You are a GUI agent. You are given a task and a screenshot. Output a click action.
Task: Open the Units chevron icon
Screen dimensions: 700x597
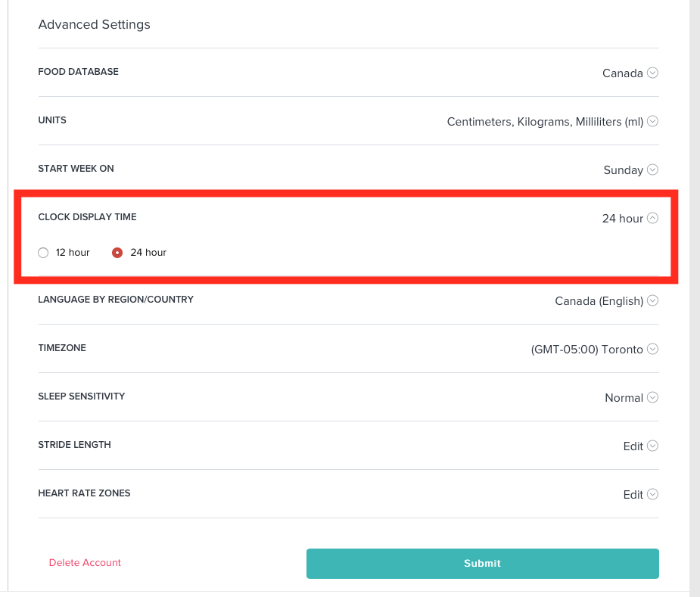point(652,121)
